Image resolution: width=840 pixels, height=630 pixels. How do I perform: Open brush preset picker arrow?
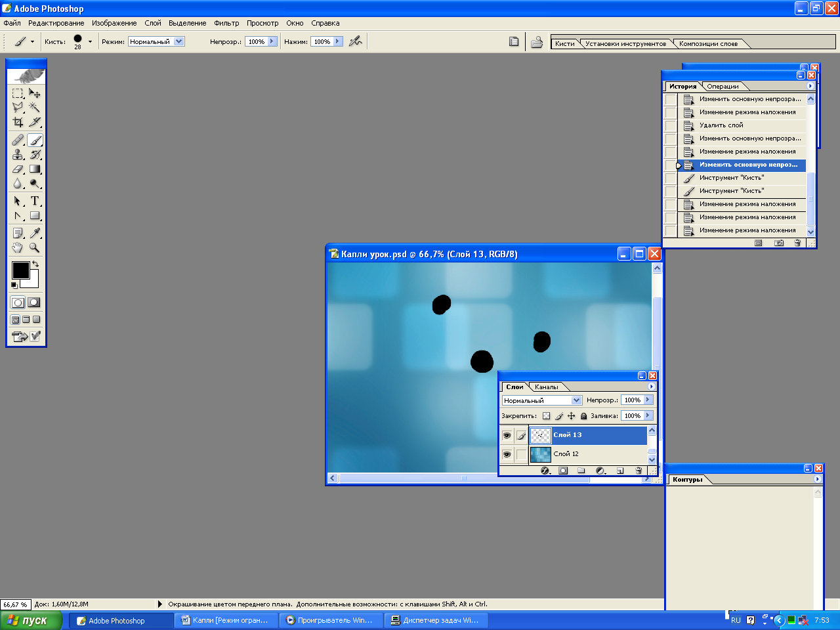(90, 41)
